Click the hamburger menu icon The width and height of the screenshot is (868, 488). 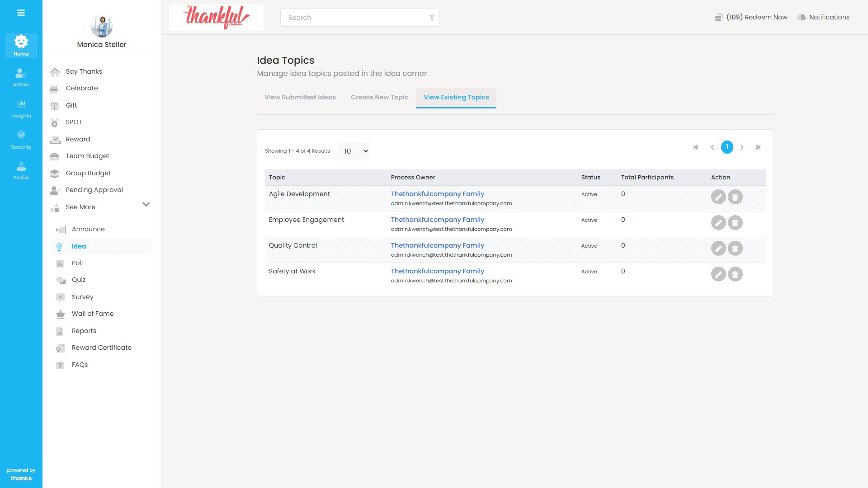coord(21,13)
